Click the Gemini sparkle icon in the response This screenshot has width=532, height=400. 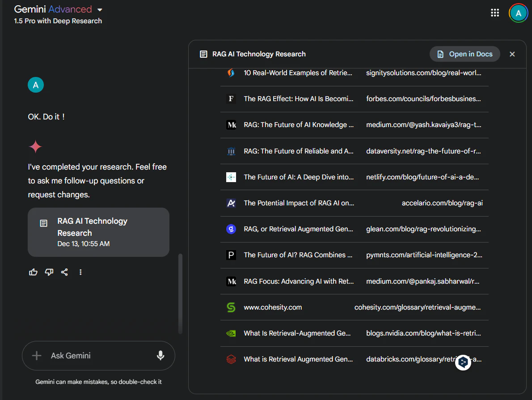(x=35, y=147)
